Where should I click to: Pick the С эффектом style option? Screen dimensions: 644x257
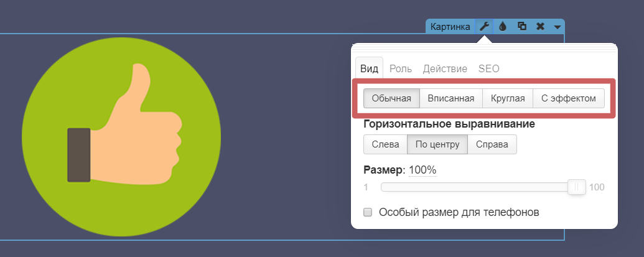(569, 98)
